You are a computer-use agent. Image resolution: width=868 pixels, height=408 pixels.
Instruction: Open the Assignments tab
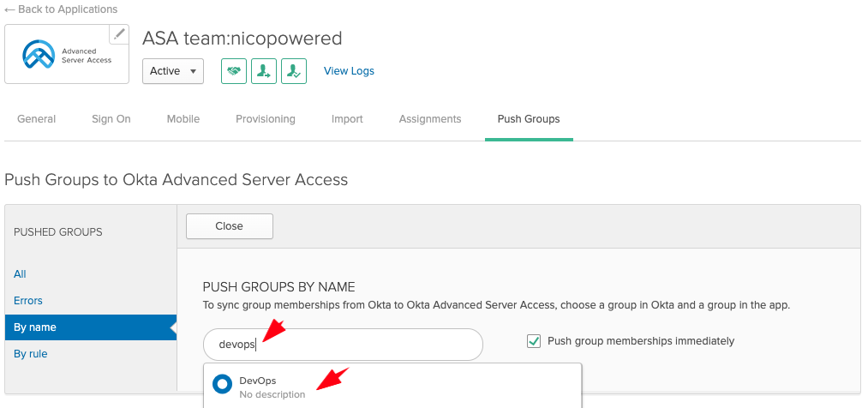430,119
